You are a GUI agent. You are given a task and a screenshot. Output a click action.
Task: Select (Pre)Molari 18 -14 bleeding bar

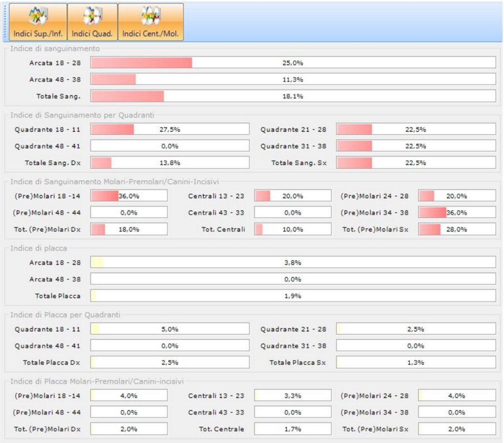[129, 196]
